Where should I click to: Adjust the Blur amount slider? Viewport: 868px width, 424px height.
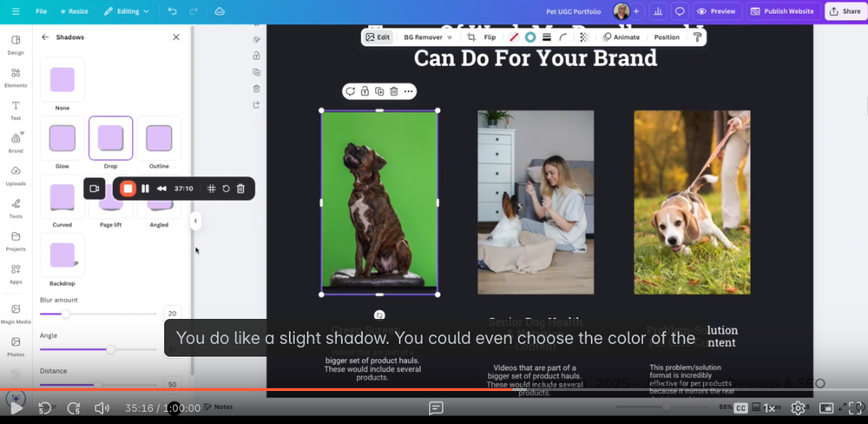point(65,315)
